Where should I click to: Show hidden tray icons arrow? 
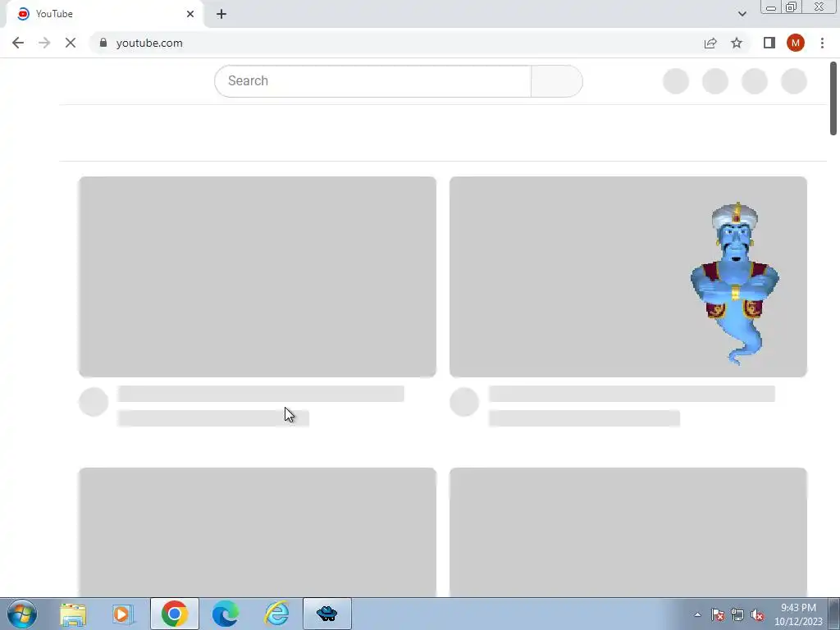pyautogui.click(x=697, y=614)
